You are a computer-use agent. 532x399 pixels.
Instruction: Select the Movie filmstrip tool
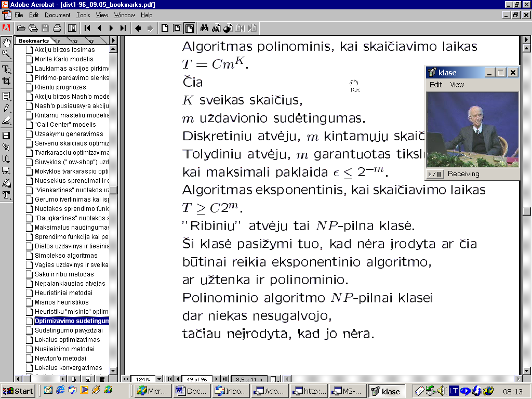click(x=6, y=136)
